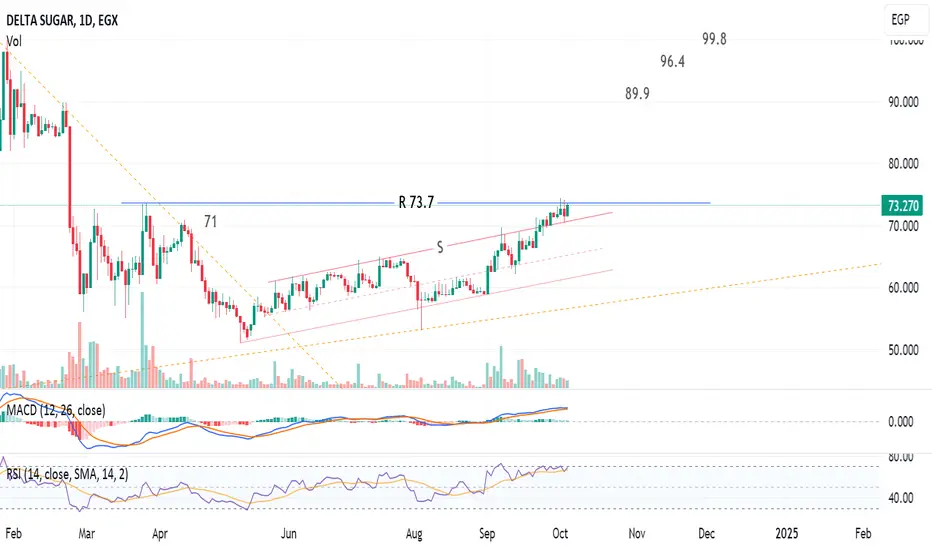Click the 96.4 target annotation

point(672,61)
